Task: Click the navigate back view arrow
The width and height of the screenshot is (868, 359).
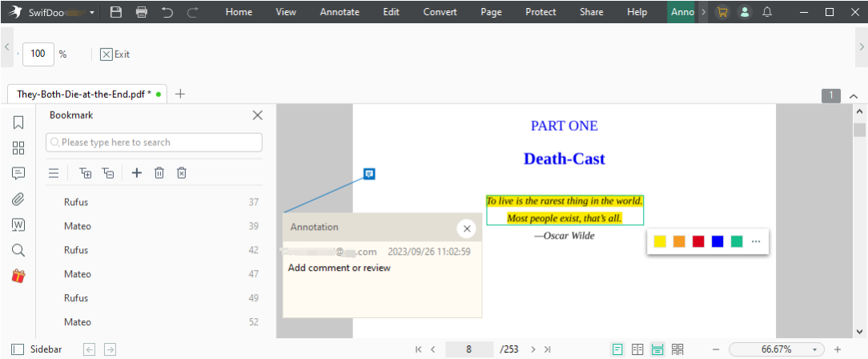Action: click(90, 349)
